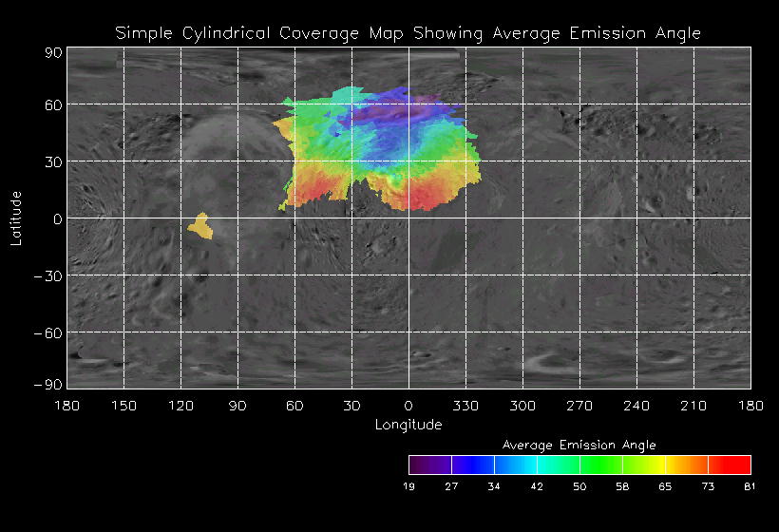This screenshot has width=779, height=532.
Task: Choose the dark blue colorbar segment
Action: (472, 465)
